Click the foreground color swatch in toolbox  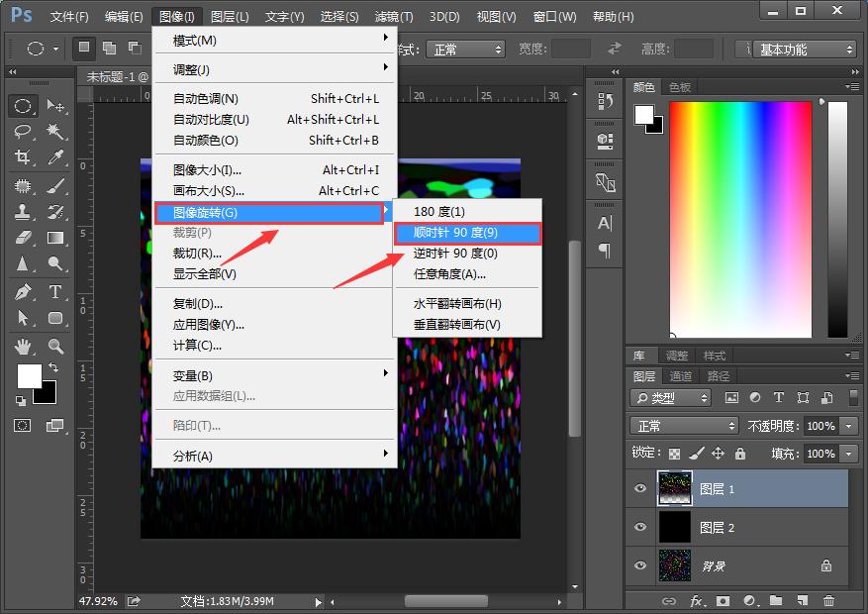point(29,375)
